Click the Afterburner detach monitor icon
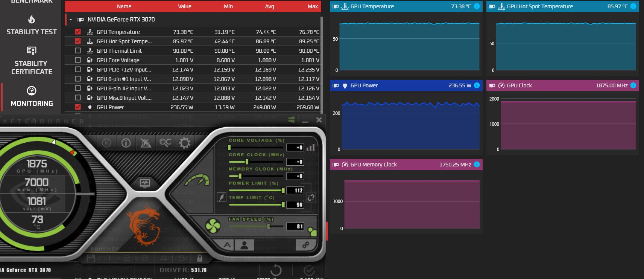 point(145,183)
